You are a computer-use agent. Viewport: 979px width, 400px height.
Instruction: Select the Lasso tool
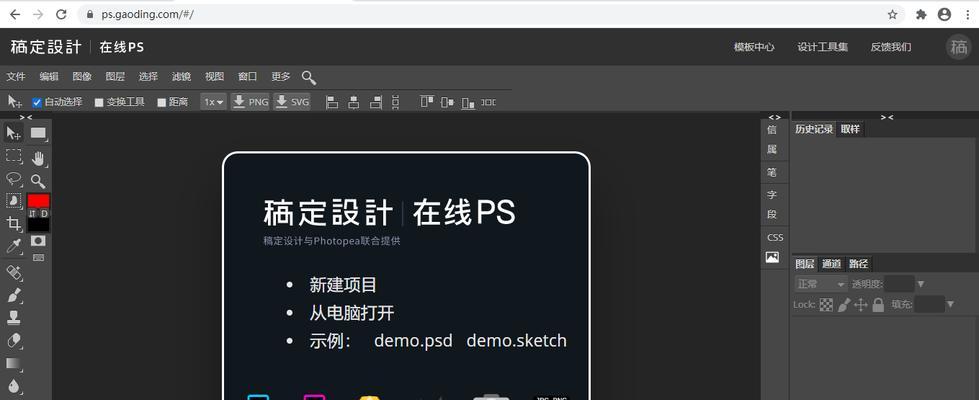coord(14,178)
